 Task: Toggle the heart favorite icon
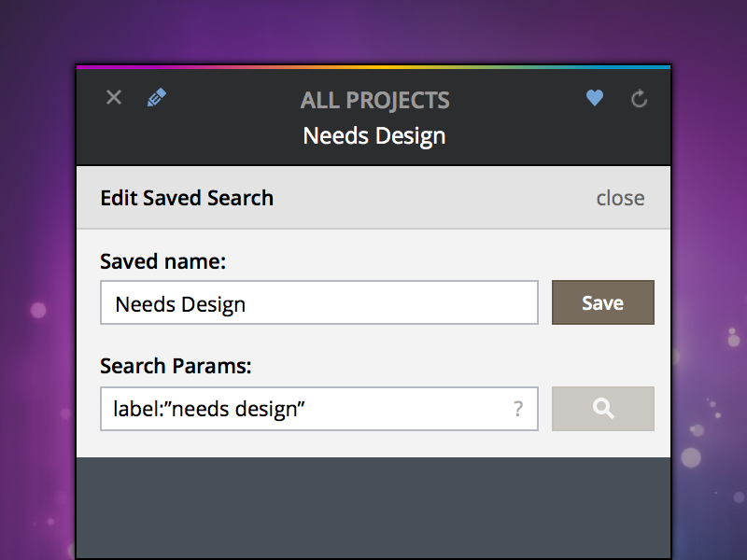[595, 98]
